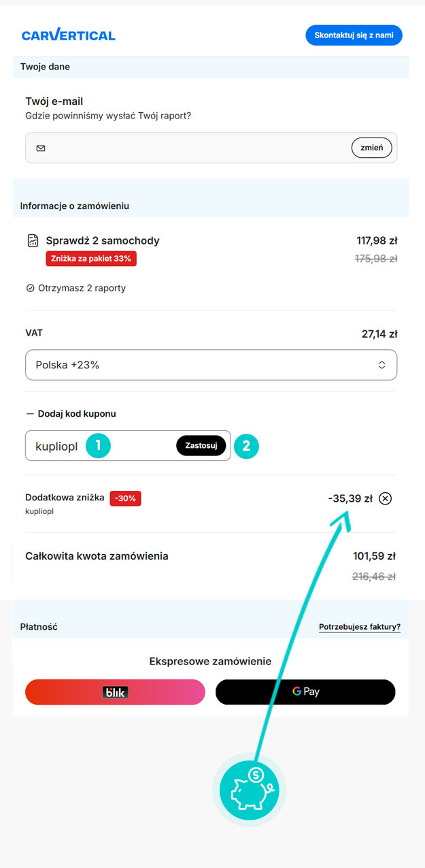Click the carVertical logo

pyautogui.click(x=68, y=35)
